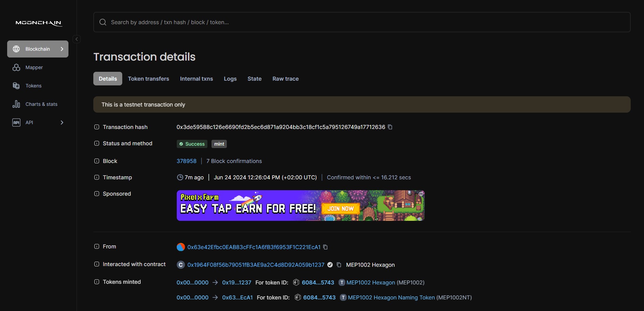
Task: Copy the transaction hash
Action: tap(390, 127)
